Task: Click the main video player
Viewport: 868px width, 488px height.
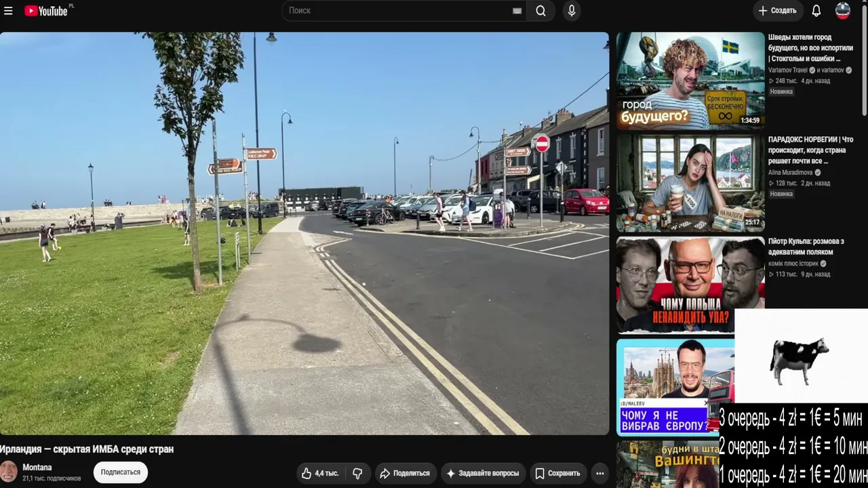Action: [304, 233]
